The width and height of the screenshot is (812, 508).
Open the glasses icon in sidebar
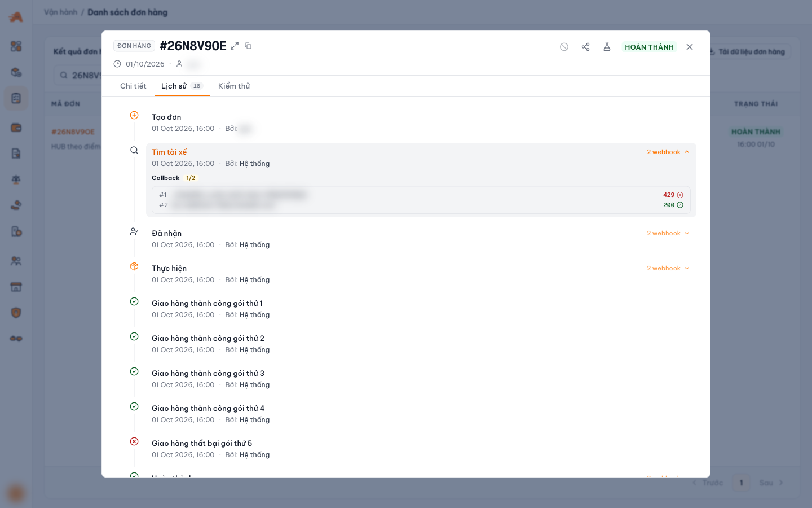pyautogui.click(x=16, y=339)
